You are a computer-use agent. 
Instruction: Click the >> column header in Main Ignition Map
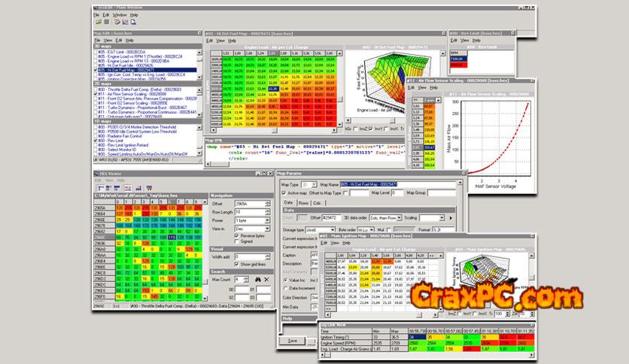(432, 256)
